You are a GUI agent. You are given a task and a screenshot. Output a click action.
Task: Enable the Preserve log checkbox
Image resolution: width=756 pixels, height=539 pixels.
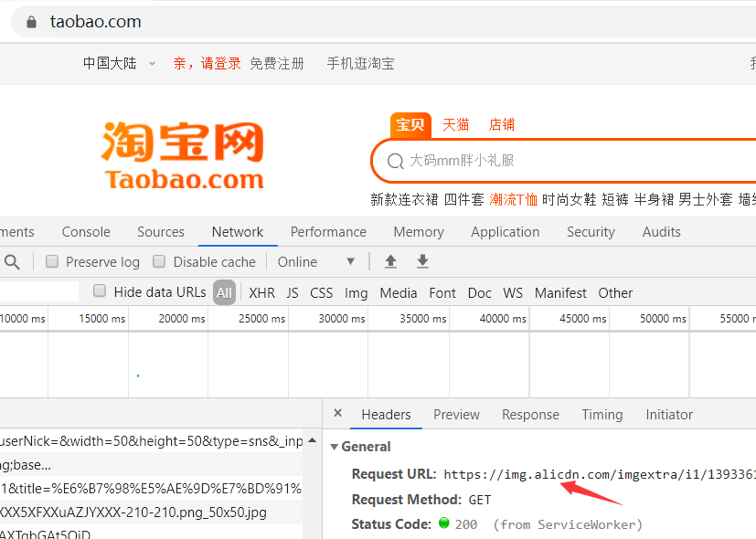52,261
